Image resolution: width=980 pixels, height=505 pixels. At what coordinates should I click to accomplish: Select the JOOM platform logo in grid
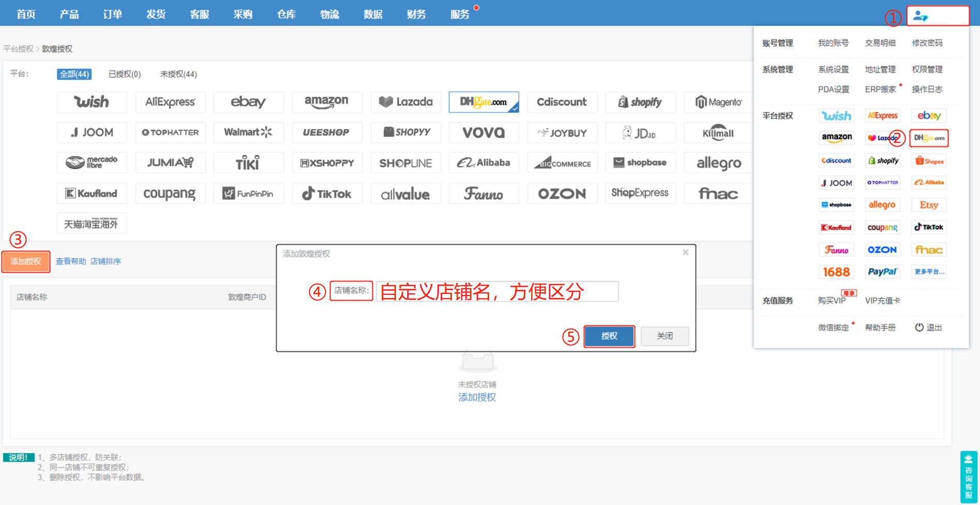click(x=92, y=132)
